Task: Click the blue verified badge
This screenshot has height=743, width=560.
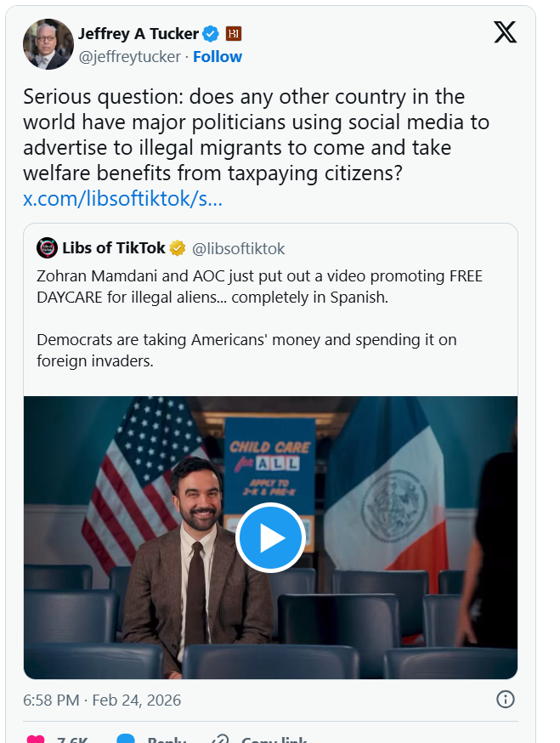Action: pos(211,34)
